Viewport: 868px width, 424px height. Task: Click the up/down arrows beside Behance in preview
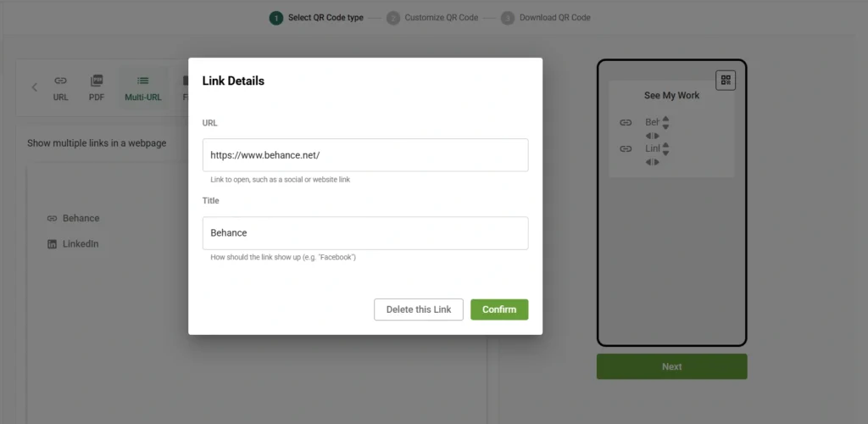click(666, 122)
